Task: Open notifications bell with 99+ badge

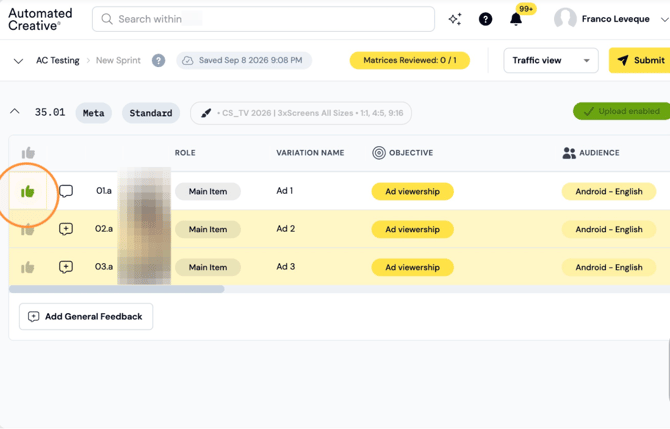Action: [516, 19]
